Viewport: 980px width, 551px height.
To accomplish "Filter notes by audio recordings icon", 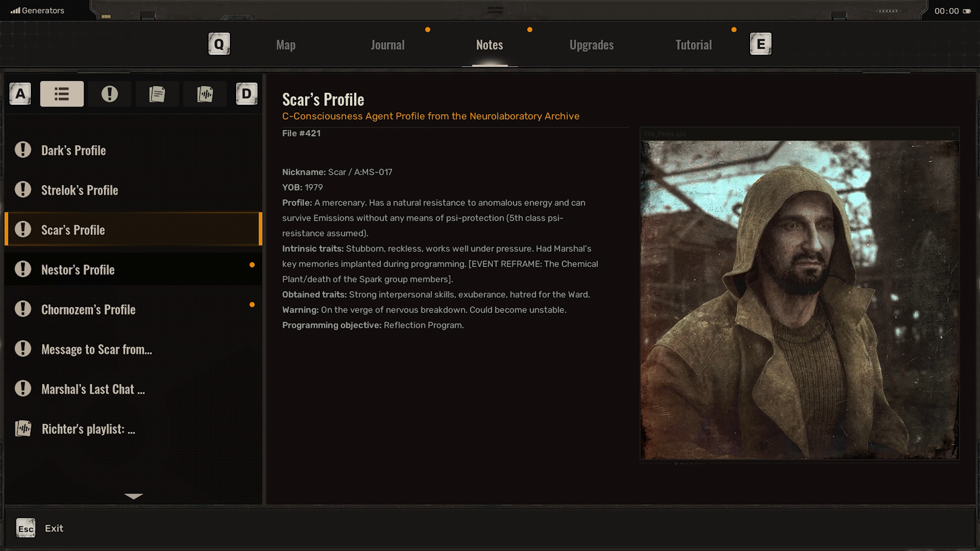I will tap(205, 94).
